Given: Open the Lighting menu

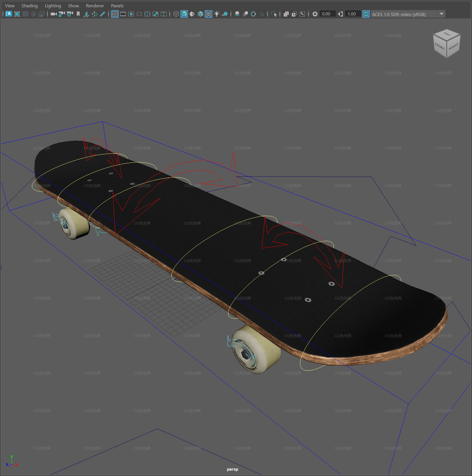Looking at the screenshot, I should [x=53, y=6].
